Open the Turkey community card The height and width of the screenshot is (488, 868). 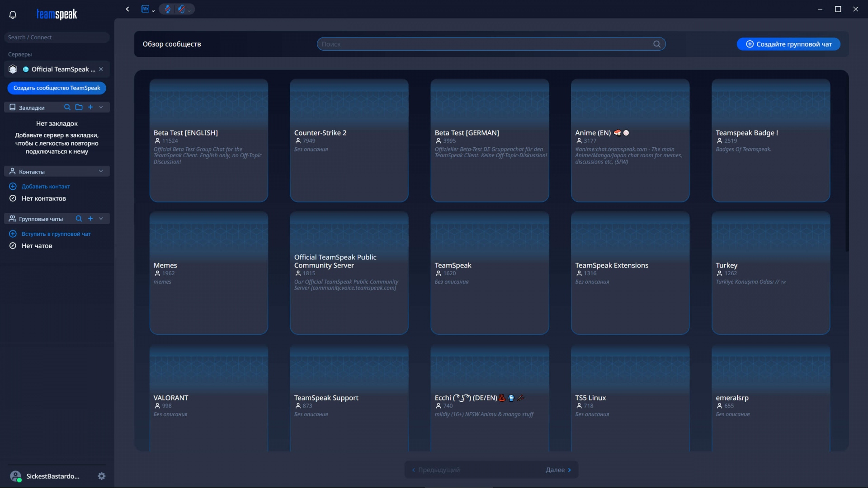coord(771,273)
